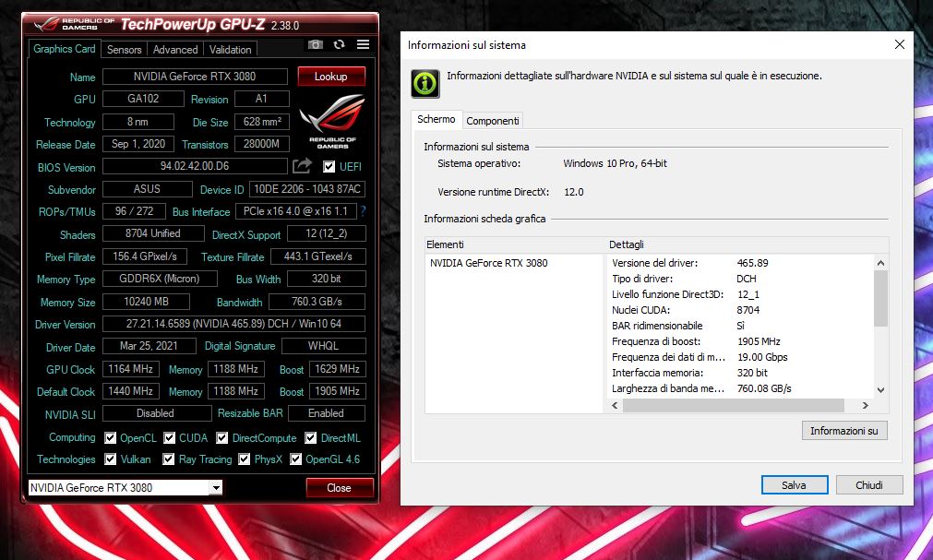
Task: Toggle the CUDA checkbox
Action: [170, 438]
